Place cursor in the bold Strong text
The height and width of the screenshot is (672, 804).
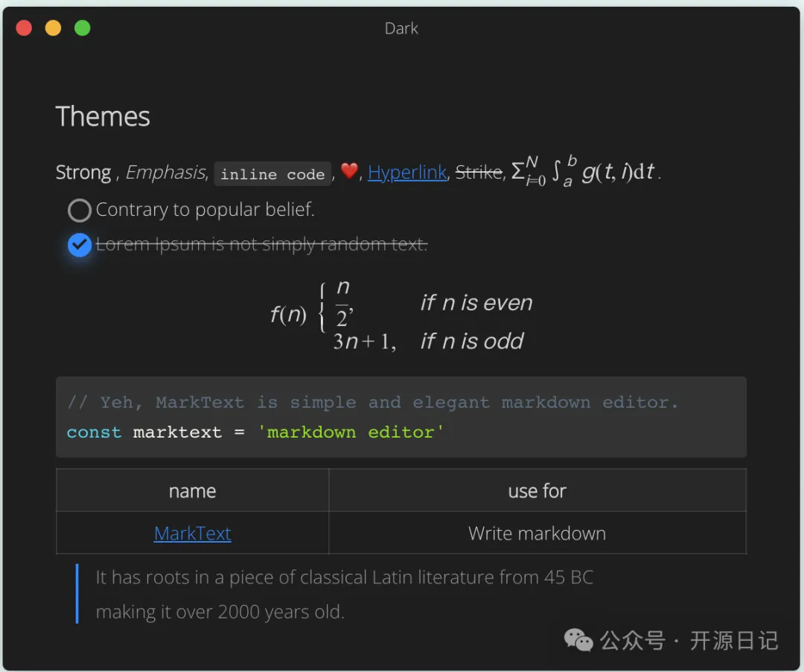pos(83,173)
